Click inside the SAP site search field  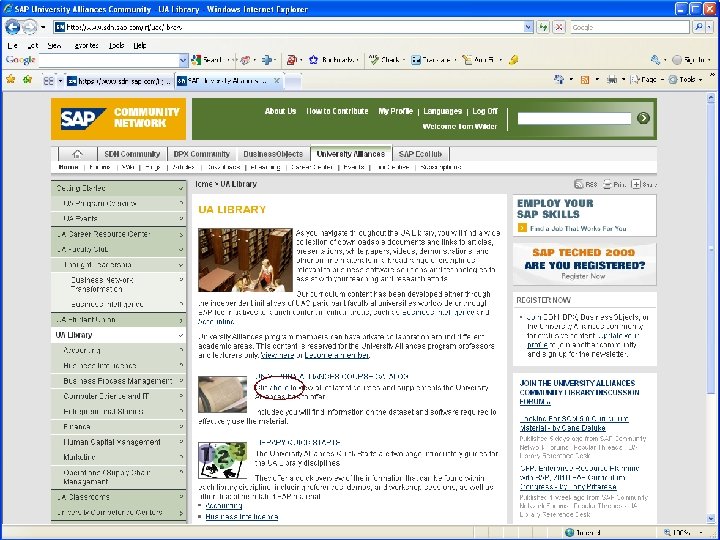point(574,118)
